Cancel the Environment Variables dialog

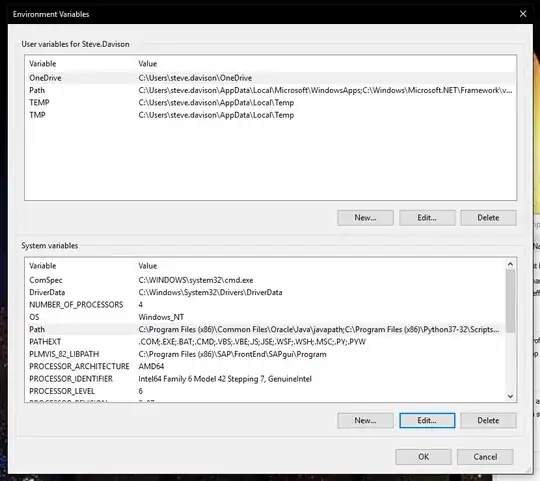click(x=485, y=457)
